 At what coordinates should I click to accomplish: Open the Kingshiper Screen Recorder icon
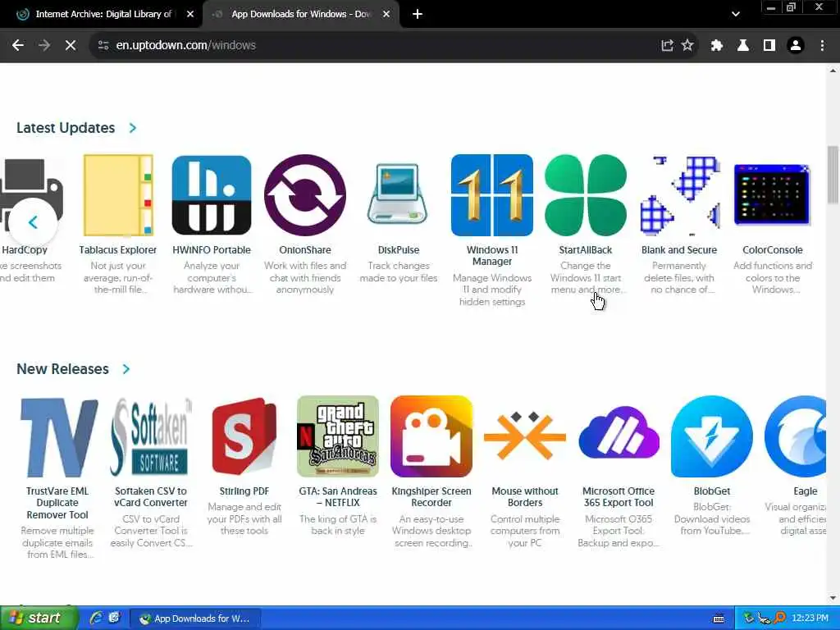[431, 436]
